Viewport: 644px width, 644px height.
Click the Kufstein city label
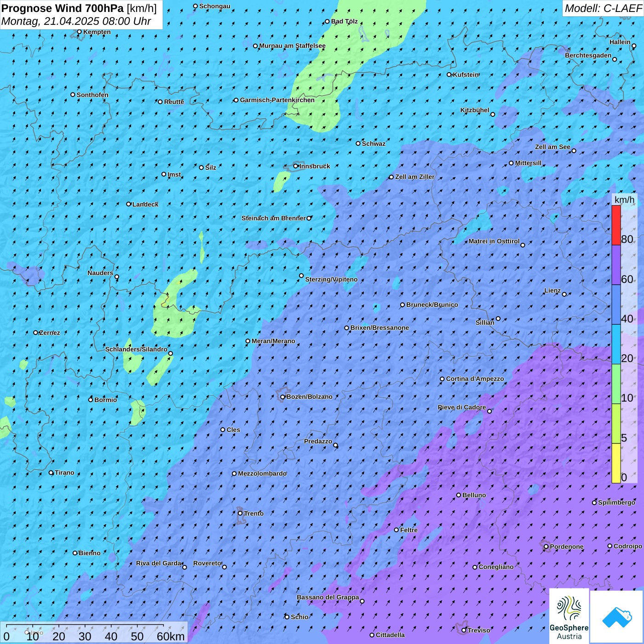(x=466, y=75)
